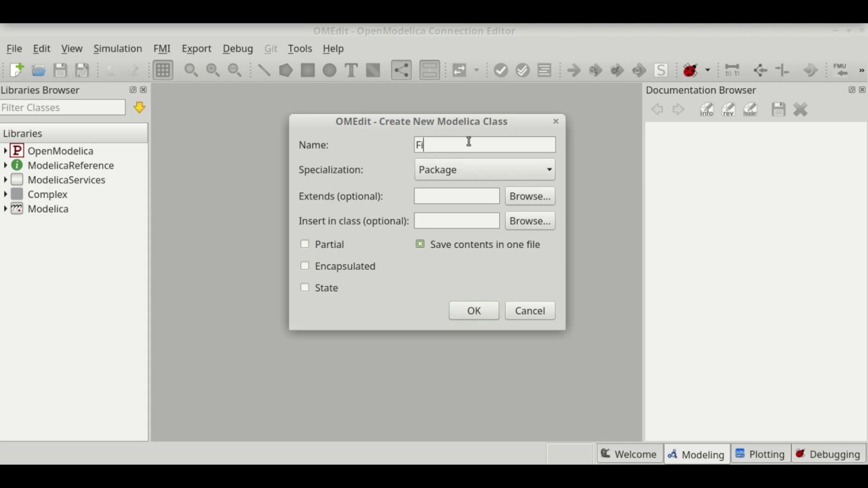The width and height of the screenshot is (868, 488).
Task: Open the Simulation menu
Action: (117, 48)
